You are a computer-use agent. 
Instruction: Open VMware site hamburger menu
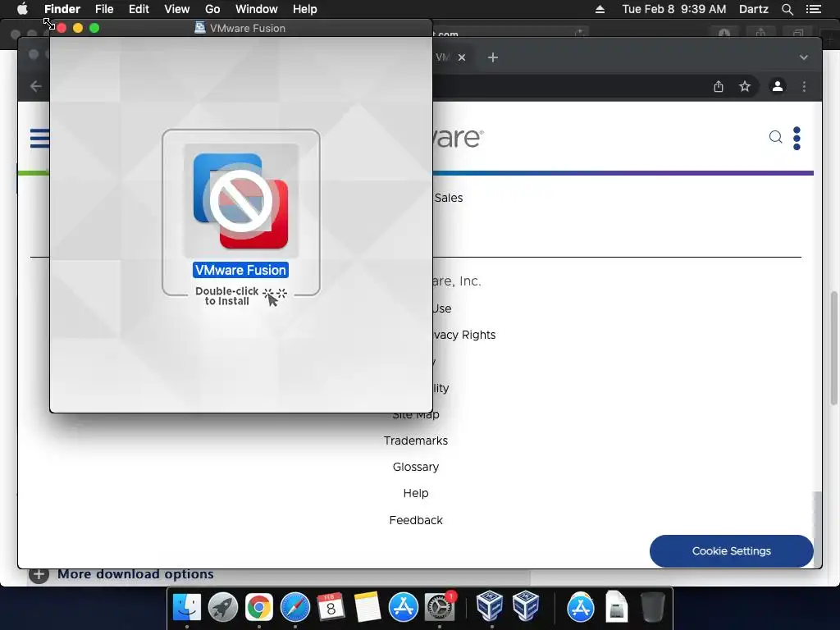pos(39,138)
